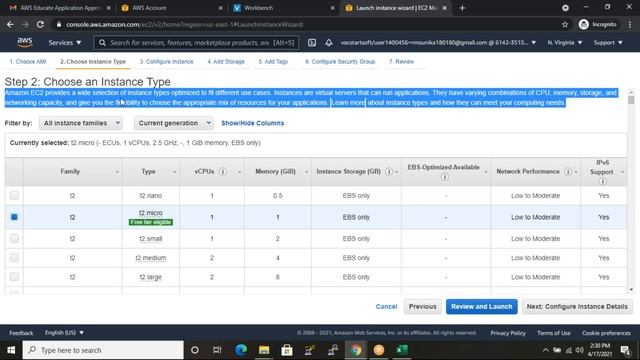Open the All instance families filter dropdown
The image size is (640, 360).
coord(81,123)
